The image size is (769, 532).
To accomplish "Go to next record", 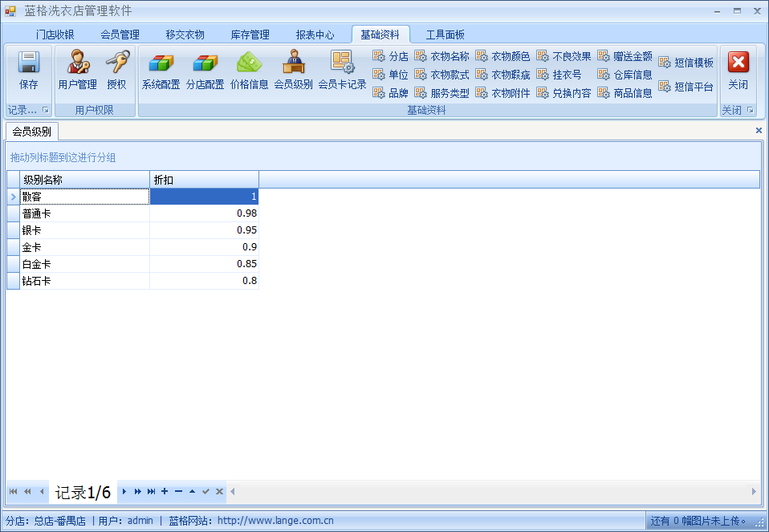I will tap(124, 491).
